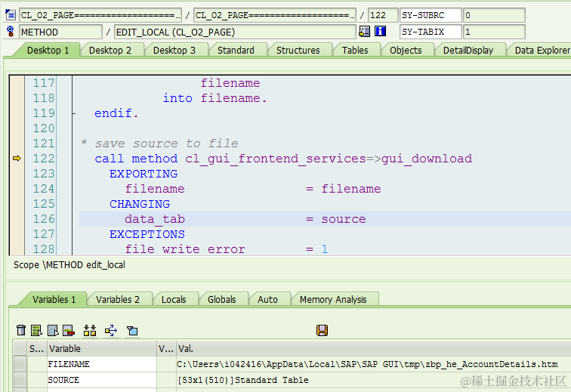
Task: Switch to Desktop 2 tab
Action: coord(110,51)
